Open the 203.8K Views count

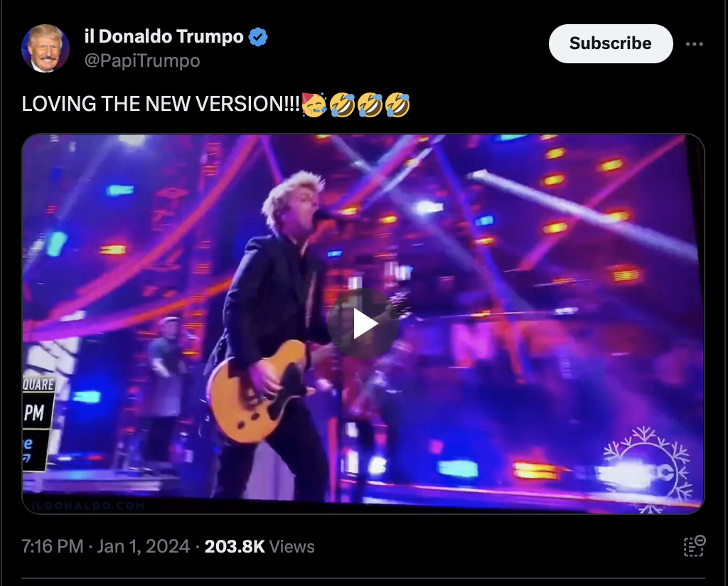259,547
